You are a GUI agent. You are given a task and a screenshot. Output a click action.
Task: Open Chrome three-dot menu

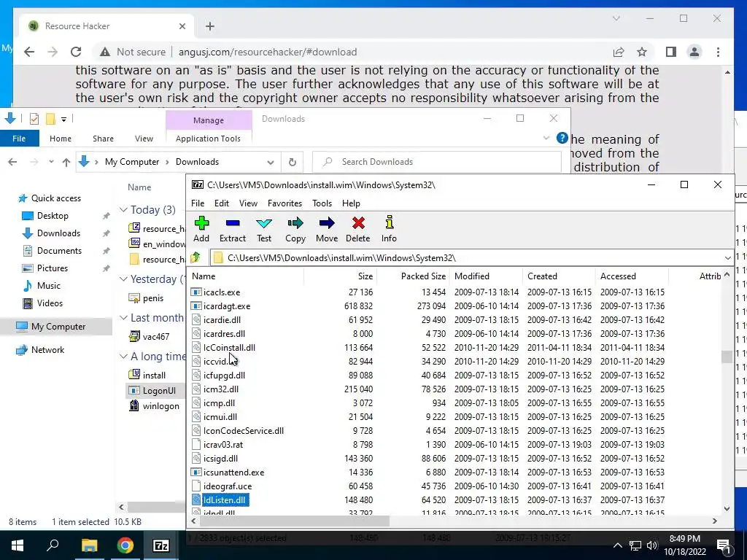(x=718, y=52)
